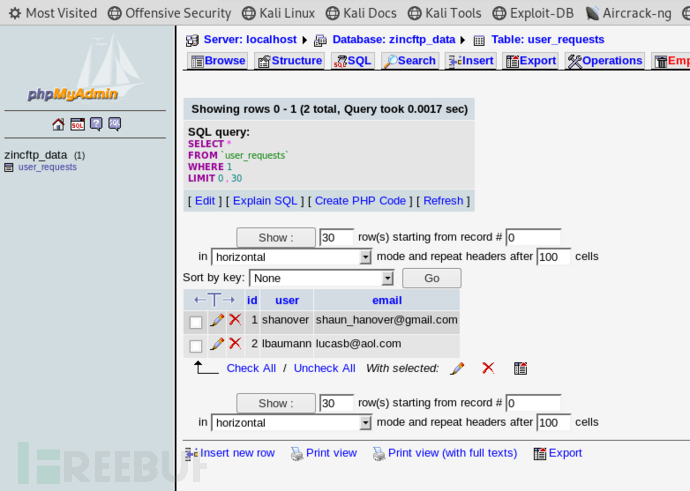690x491 pixels.
Task: Open the bottom horizontal display mode dropdown
Action: pos(291,423)
